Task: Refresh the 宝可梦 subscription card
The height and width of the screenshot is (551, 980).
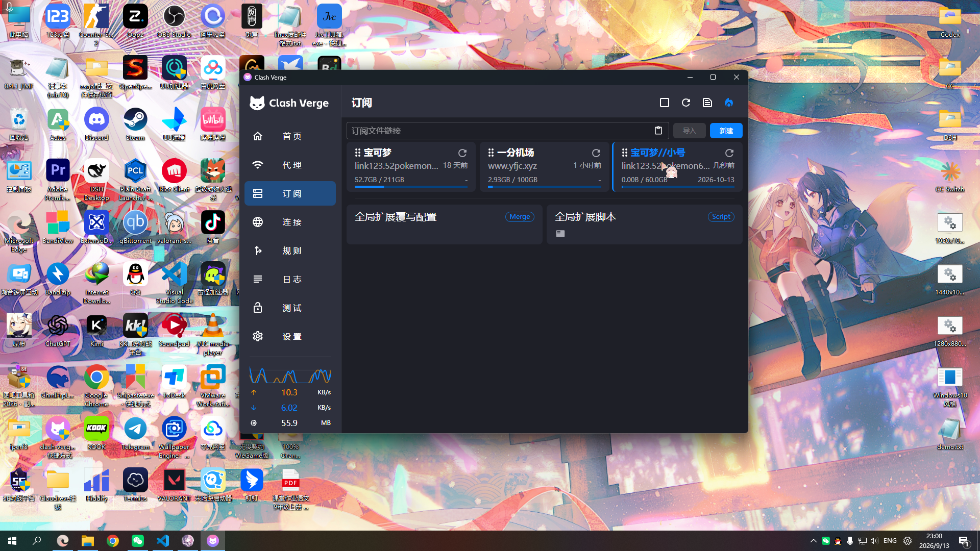Action: coord(462,153)
